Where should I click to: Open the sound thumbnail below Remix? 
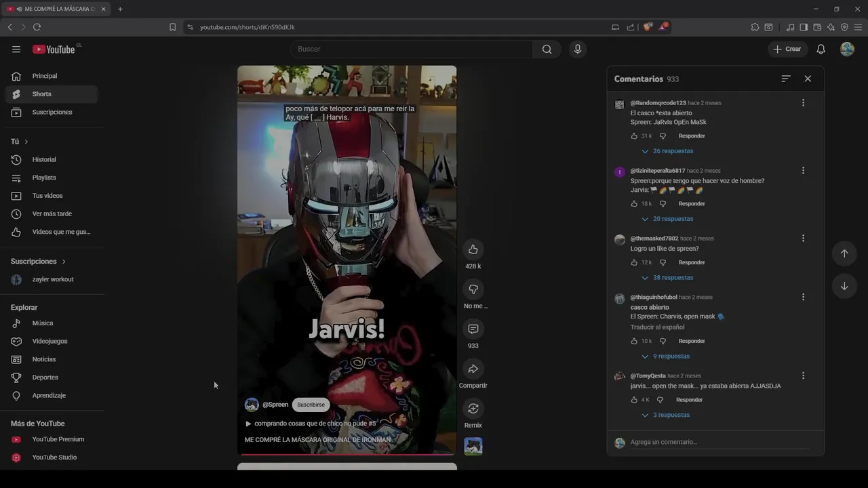473,446
